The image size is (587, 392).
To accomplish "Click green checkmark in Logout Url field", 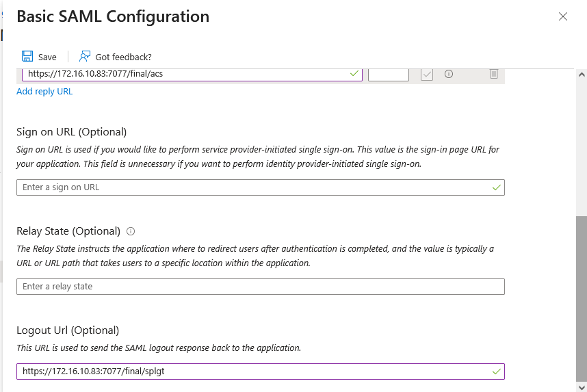I will [496, 371].
